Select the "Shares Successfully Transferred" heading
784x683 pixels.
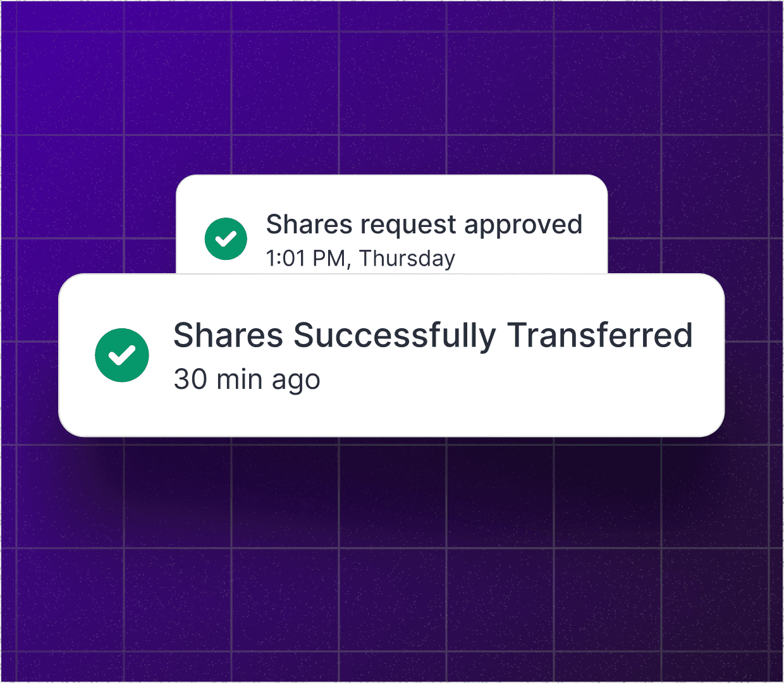(432, 335)
